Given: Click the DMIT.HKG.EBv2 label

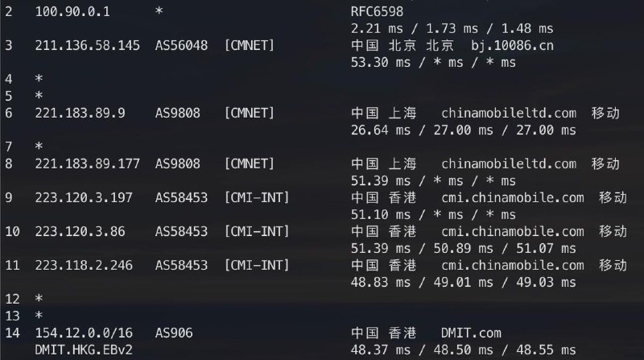Looking at the screenshot, I should [x=84, y=350].
